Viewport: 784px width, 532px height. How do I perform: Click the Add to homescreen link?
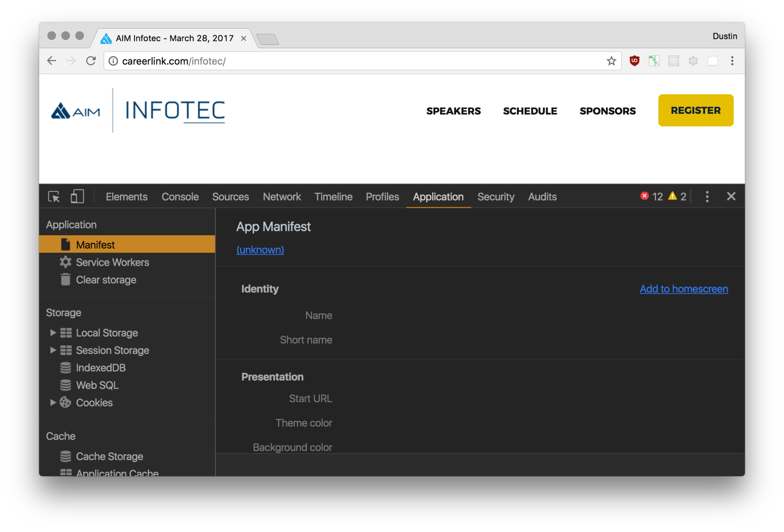[684, 289]
